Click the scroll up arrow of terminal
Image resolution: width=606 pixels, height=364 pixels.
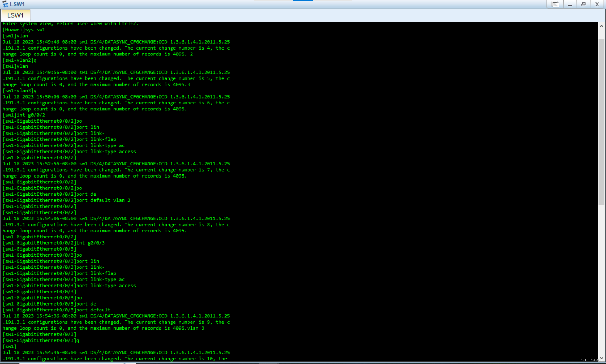click(601, 26)
